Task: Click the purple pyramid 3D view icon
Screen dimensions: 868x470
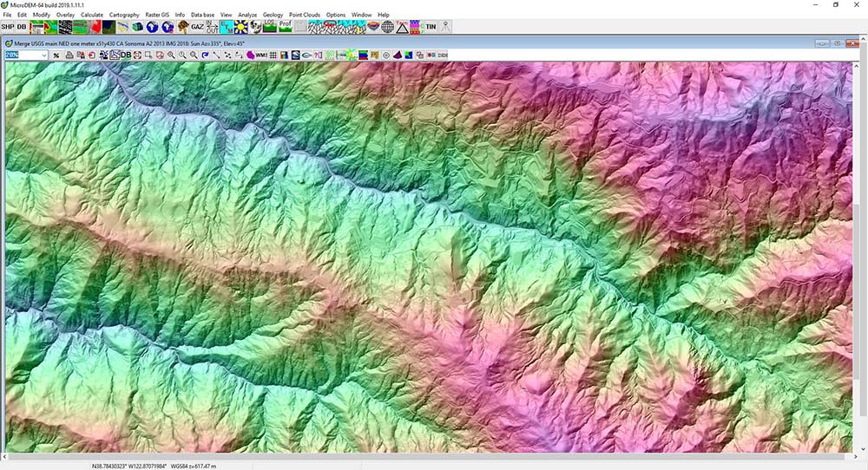Action: pyautogui.click(x=398, y=55)
